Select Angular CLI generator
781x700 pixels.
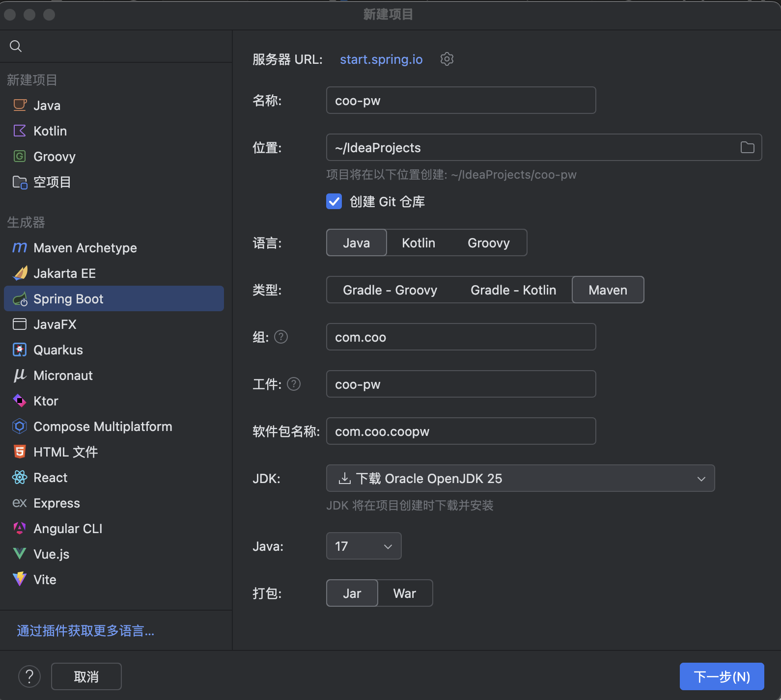114,528
